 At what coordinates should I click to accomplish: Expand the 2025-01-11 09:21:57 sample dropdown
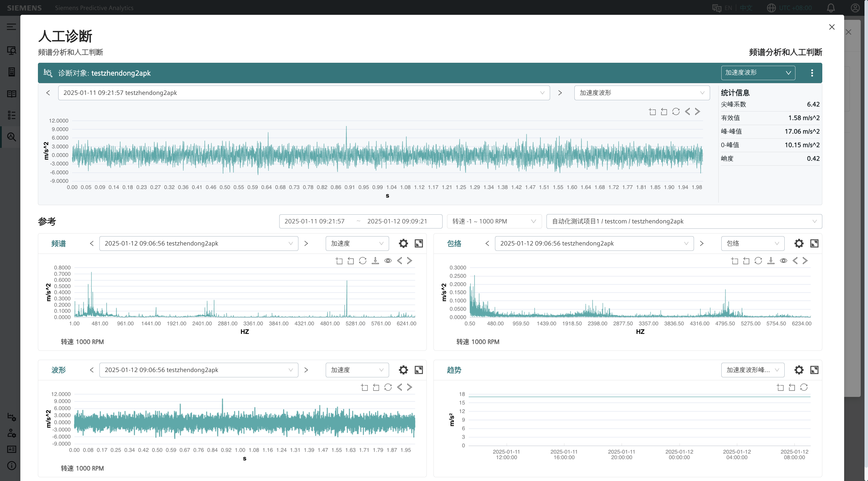[304, 93]
